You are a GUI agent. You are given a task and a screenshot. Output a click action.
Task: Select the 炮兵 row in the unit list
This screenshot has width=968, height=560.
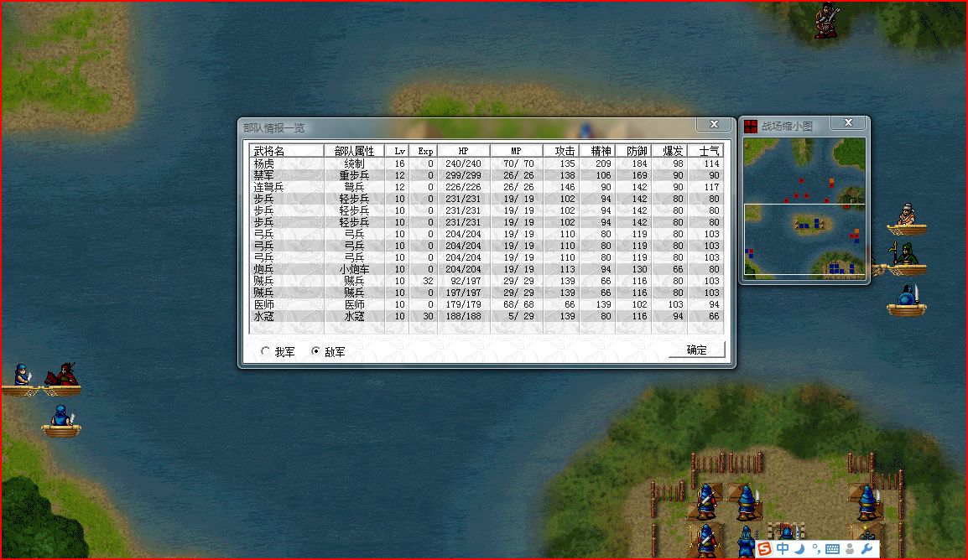486,269
